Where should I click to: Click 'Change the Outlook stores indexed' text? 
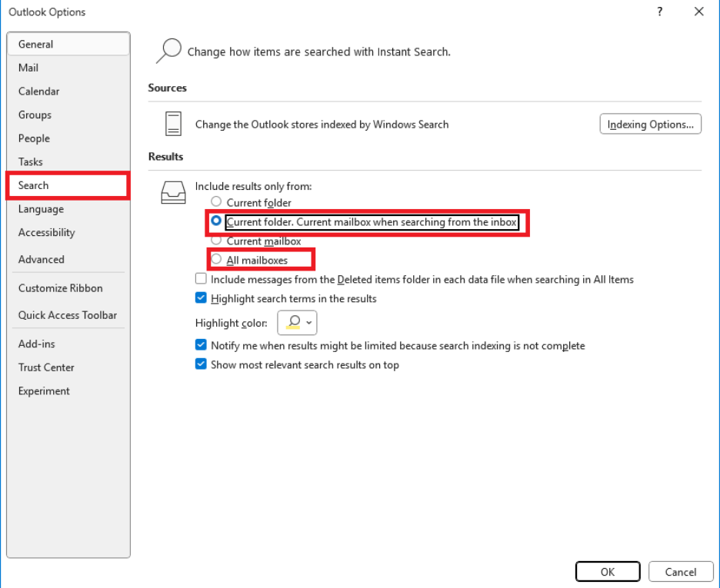click(x=322, y=125)
